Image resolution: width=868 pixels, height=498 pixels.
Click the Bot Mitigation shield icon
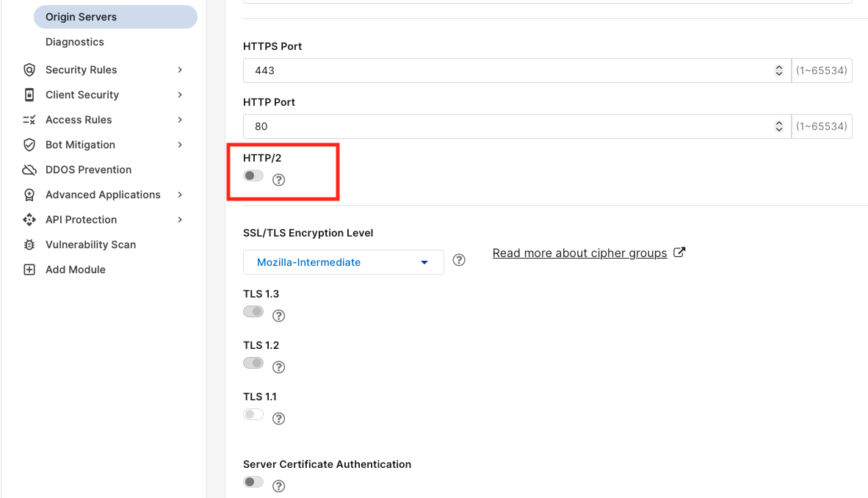click(x=29, y=145)
